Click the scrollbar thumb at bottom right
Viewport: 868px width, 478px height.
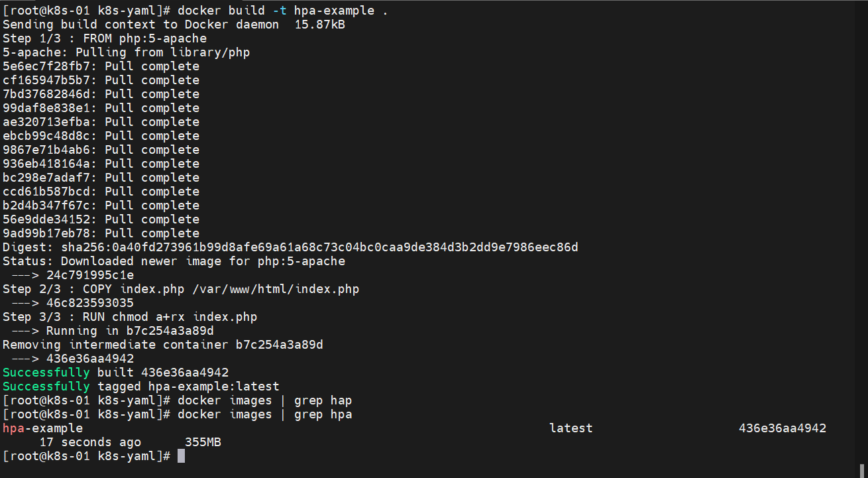tap(863, 471)
